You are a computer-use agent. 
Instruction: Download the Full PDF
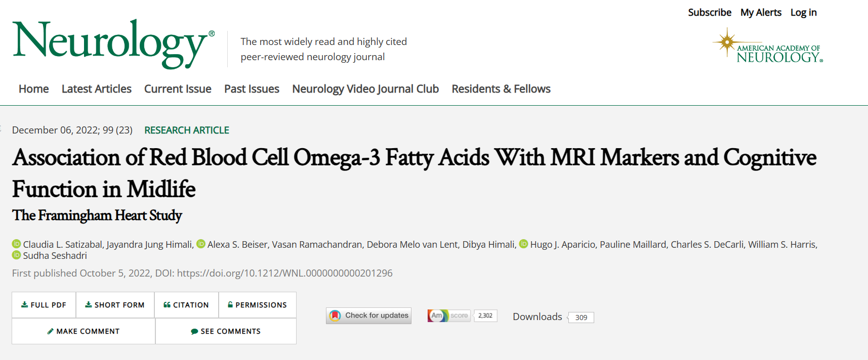pyautogui.click(x=44, y=305)
